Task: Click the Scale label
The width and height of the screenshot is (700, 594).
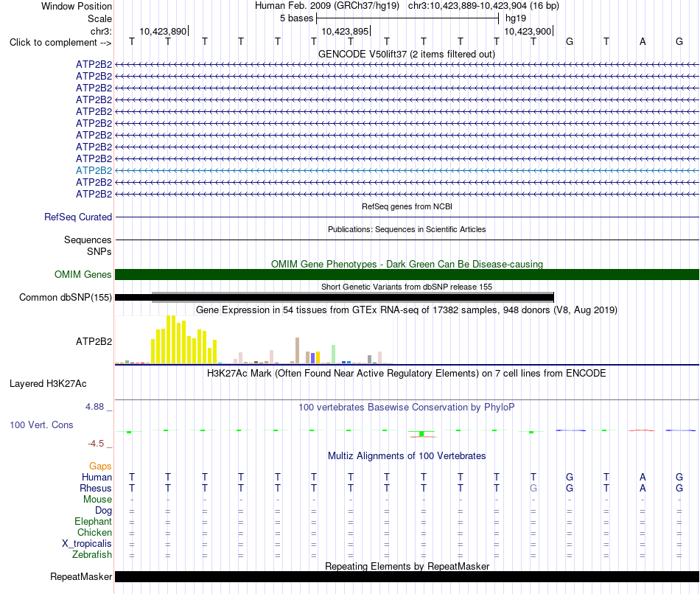Action: [x=99, y=18]
